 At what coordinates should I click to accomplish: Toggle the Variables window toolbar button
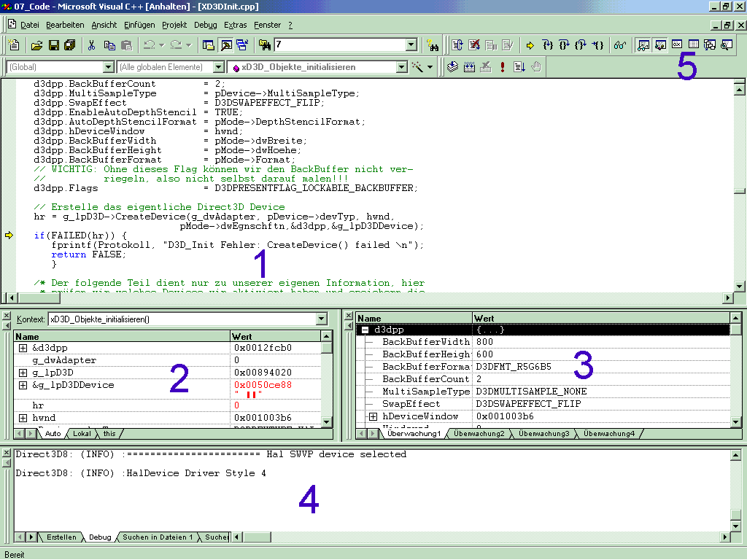click(x=660, y=45)
